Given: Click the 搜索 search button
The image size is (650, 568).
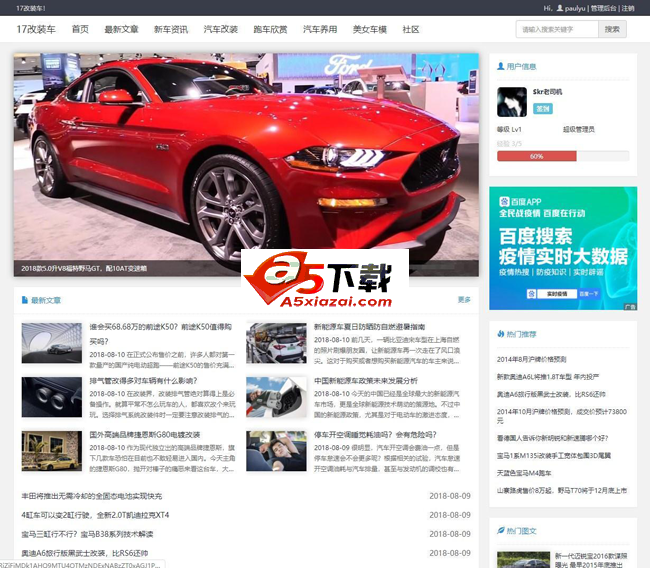Looking at the screenshot, I should coord(612,29).
